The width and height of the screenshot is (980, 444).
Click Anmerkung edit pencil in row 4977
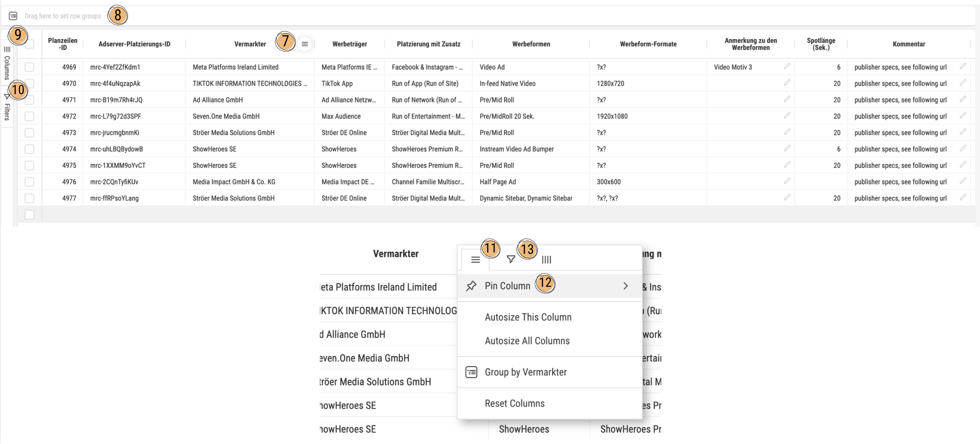coord(787,197)
